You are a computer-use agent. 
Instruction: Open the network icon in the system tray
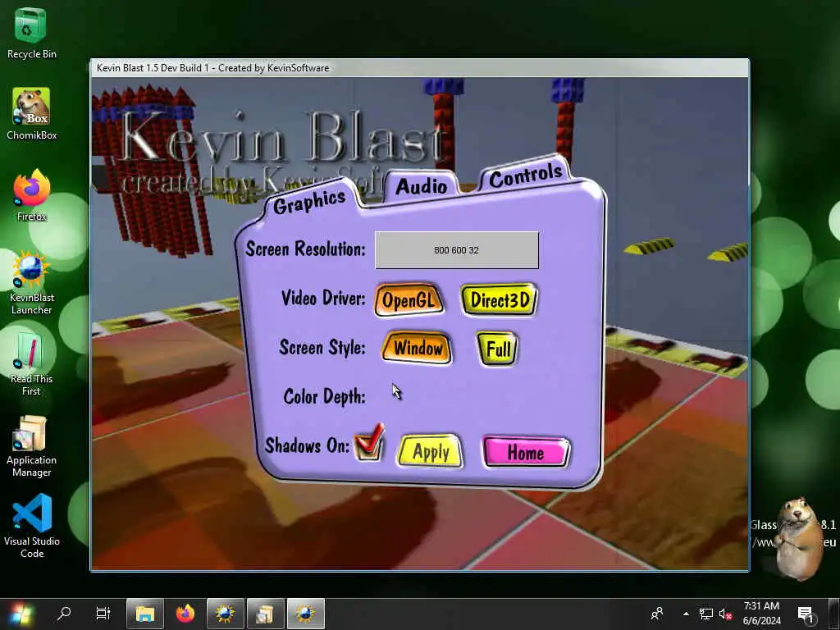tap(706, 614)
